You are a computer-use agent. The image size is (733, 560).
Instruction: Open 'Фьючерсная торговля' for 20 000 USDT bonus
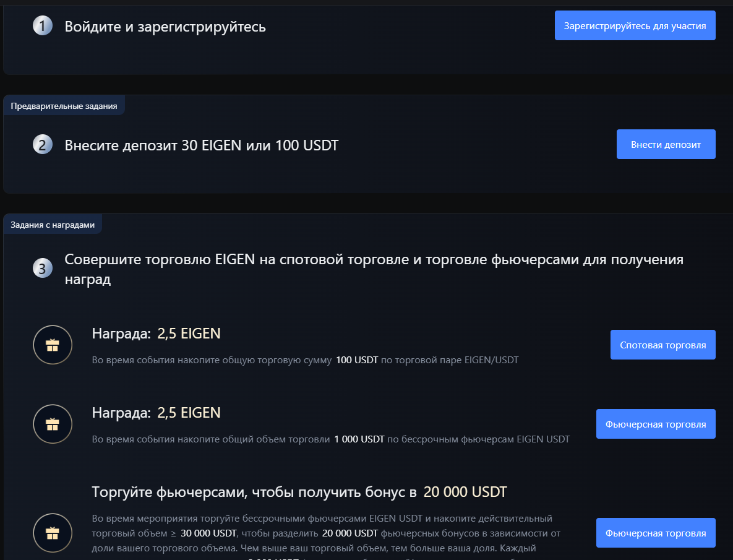point(656,533)
